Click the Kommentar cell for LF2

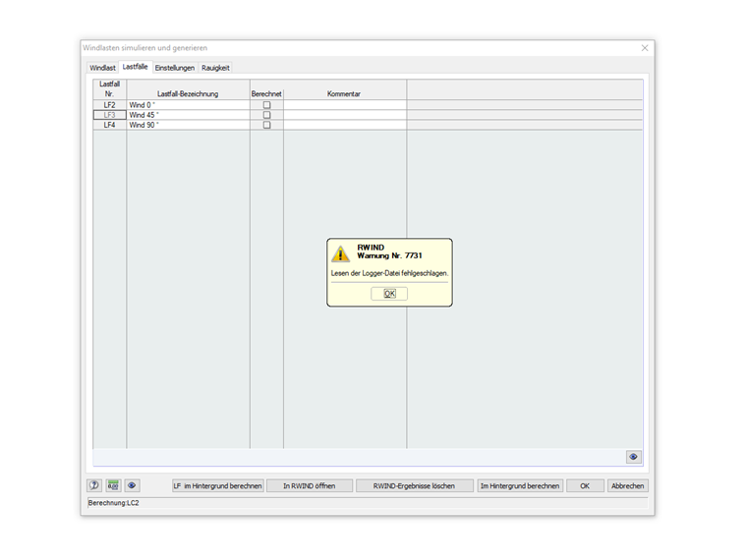click(345, 105)
